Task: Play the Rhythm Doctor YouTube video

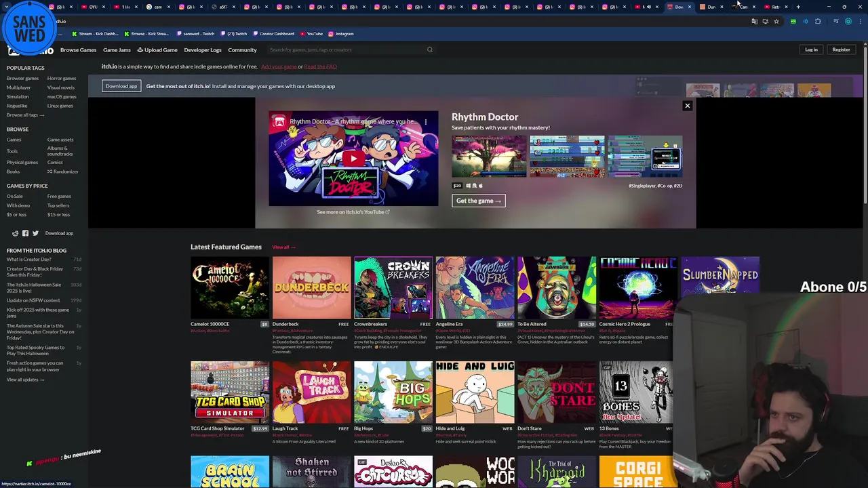Action: [353, 159]
